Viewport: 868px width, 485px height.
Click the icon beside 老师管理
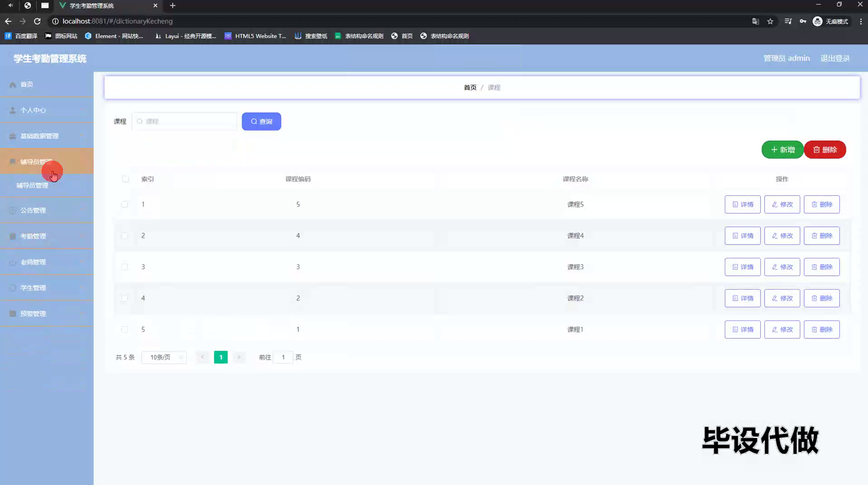point(13,262)
